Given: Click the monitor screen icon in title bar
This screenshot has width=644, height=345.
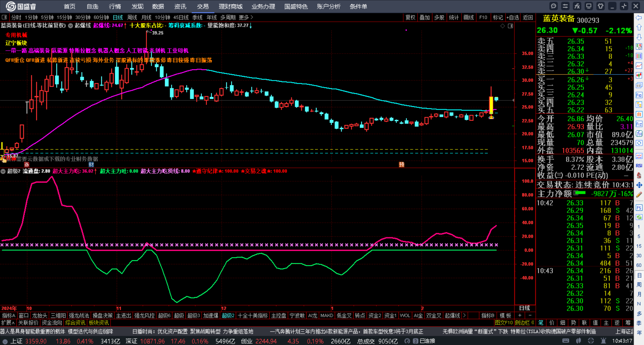Looking at the screenshot, I should tap(589, 6).
